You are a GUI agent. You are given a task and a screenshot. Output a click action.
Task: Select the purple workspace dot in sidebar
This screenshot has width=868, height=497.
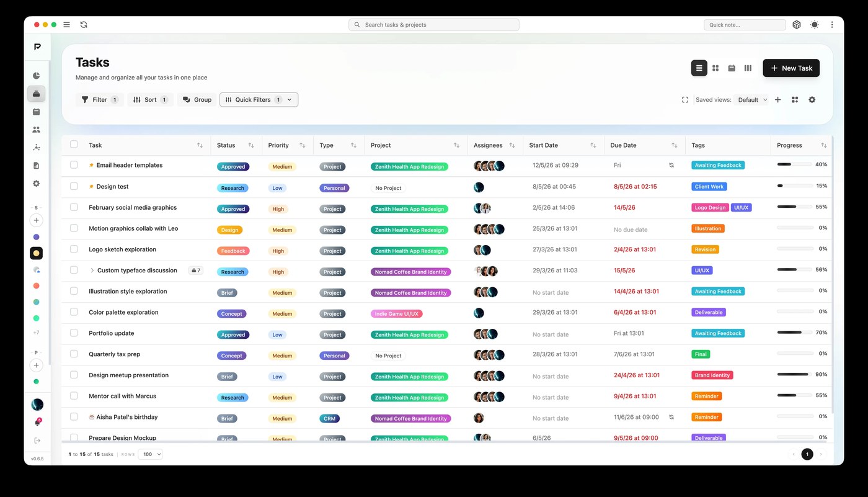(x=36, y=237)
